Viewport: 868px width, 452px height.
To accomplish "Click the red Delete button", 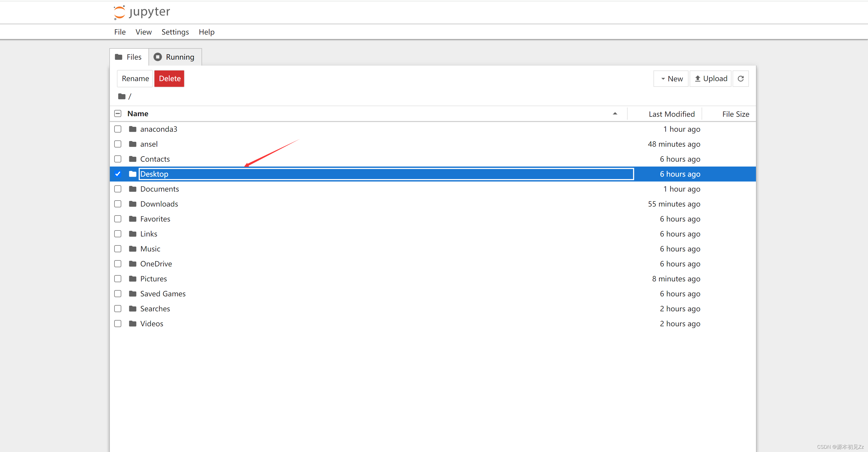I will (x=169, y=79).
